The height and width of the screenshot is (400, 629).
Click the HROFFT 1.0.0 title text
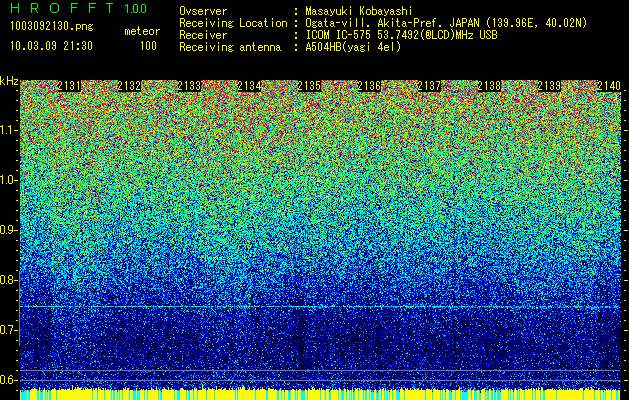click(x=78, y=8)
